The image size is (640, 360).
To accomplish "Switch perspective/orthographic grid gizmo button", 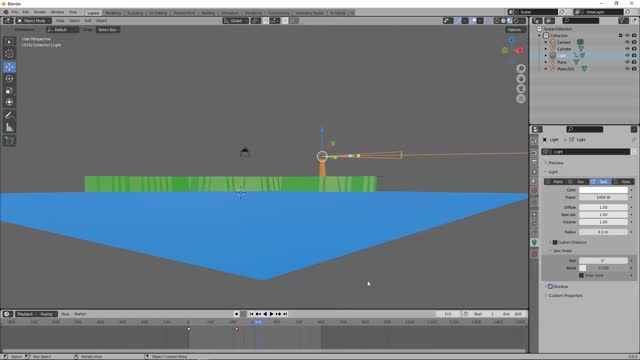I will pos(521,99).
